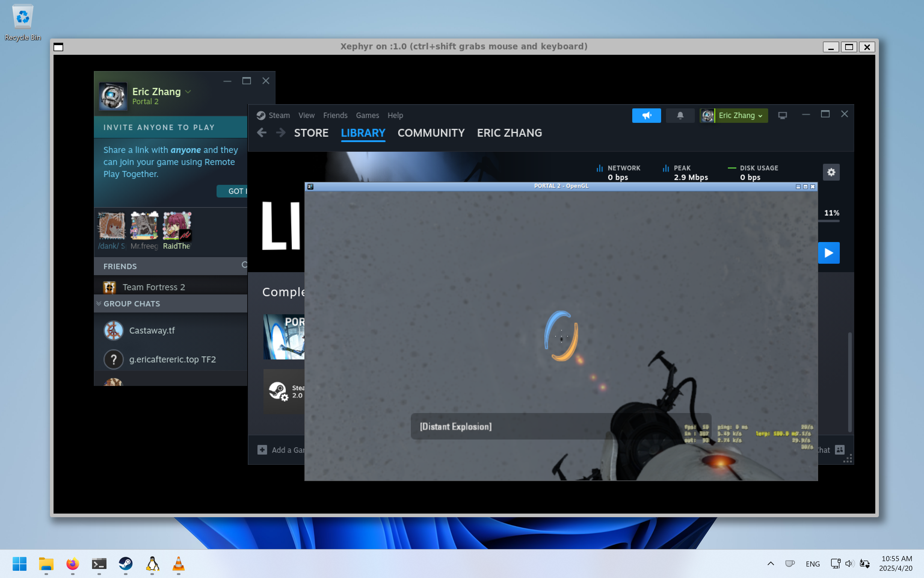Click the Portal 2 completed download thumbnail

pos(284,337)
